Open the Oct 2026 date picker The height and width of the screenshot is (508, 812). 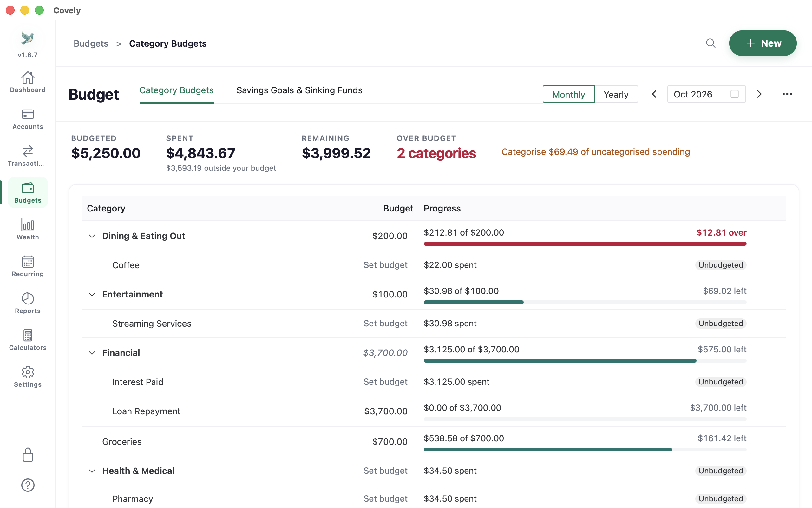click(706, 94)
